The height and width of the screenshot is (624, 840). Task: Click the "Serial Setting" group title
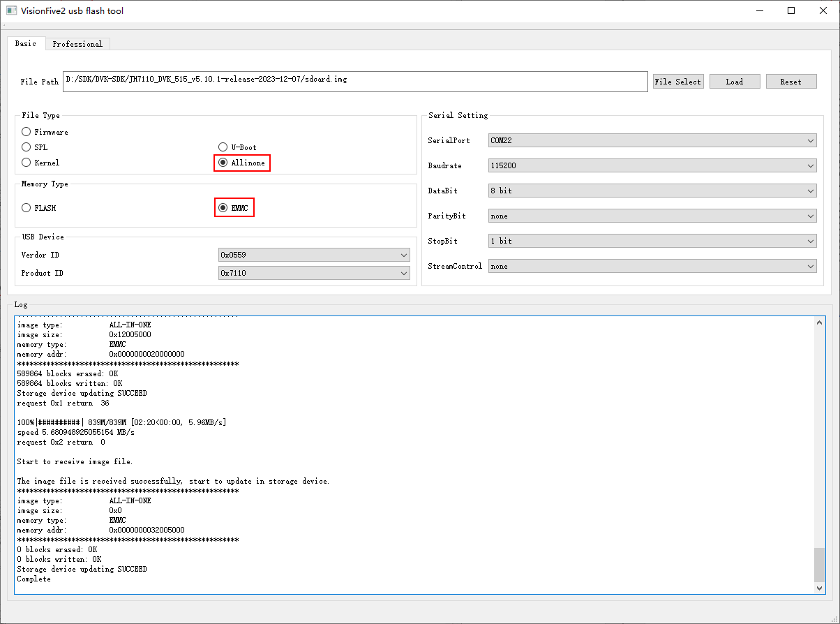pos(458,115)
